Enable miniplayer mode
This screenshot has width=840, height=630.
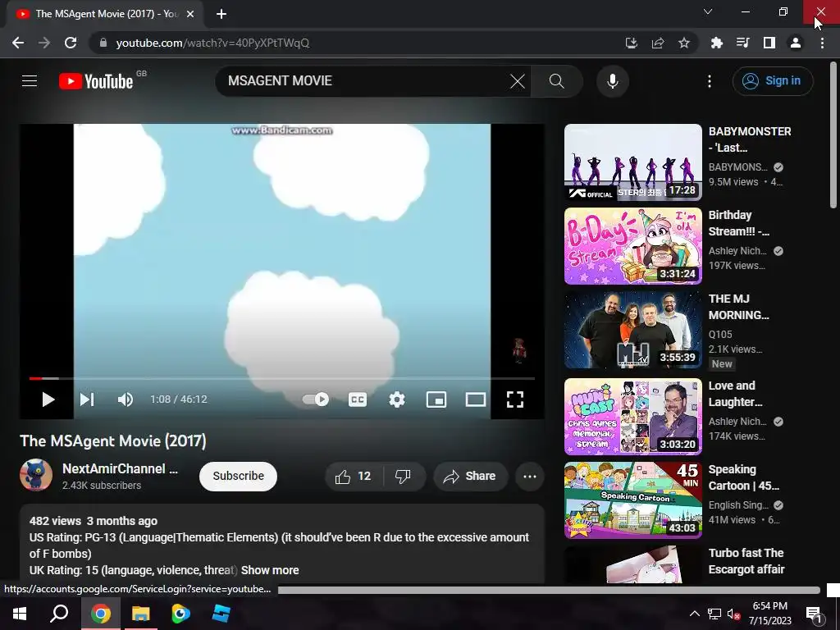coord(436,399)
